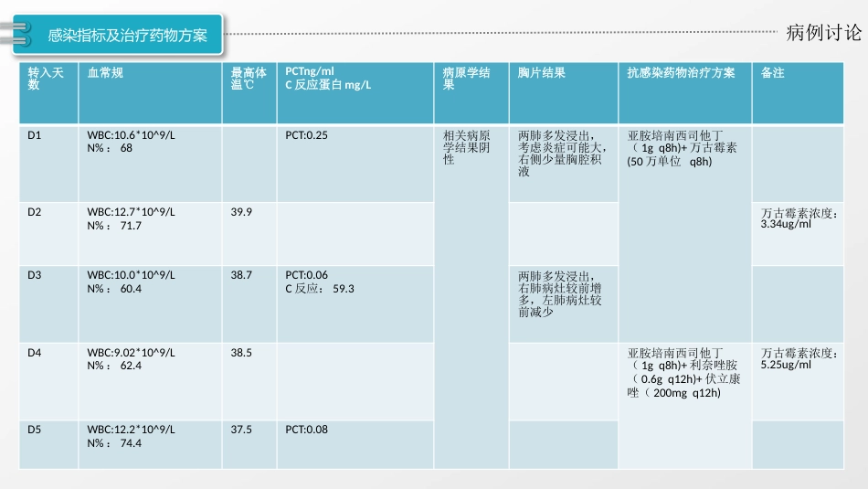Viewport: 868px width, 489px height.
Task: Click the D1 row label cell
Action: (x=48, y=164)
